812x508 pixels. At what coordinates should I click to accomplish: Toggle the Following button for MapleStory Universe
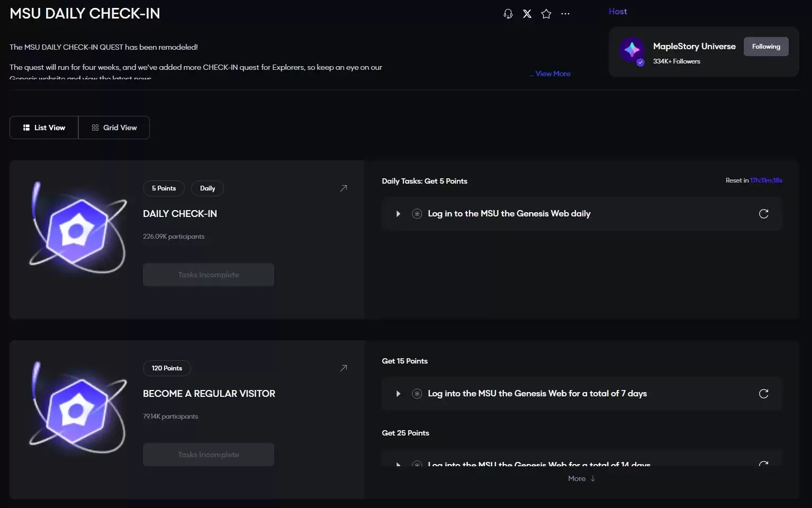pos(765,47)
